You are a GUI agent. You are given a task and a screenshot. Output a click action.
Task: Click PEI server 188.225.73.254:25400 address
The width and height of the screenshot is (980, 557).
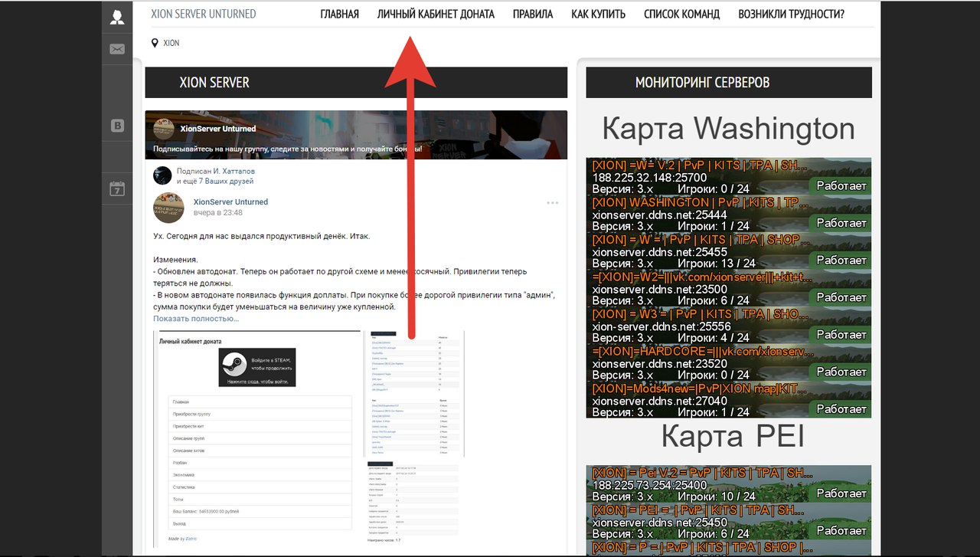[649, 486]
